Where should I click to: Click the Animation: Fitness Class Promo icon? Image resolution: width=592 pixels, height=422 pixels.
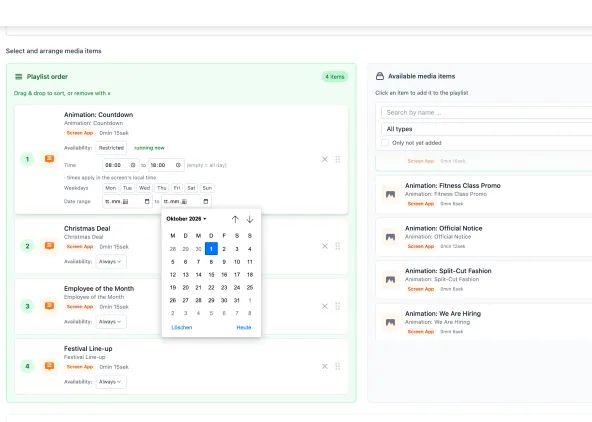click(390, 194)
